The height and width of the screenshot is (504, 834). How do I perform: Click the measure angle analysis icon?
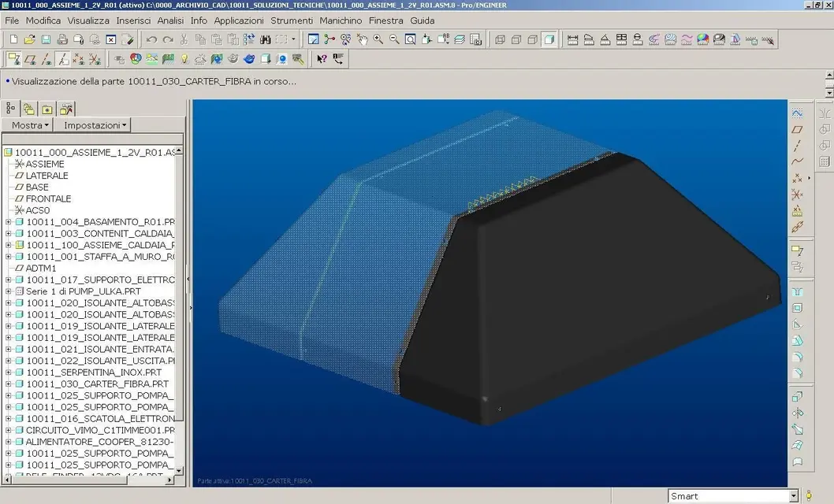pos(605,39)
